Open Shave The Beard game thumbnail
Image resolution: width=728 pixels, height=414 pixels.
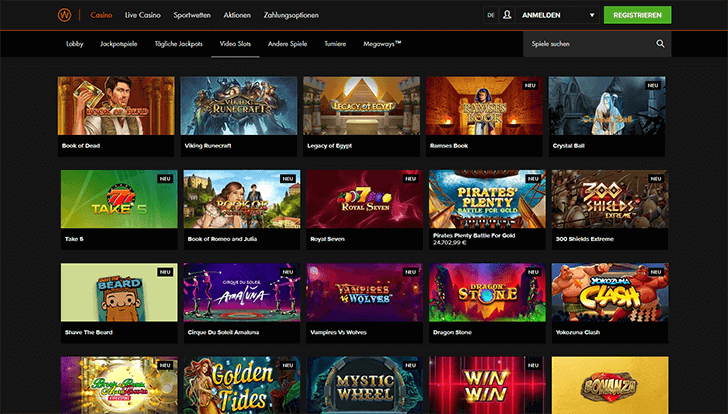click(119, 292)
